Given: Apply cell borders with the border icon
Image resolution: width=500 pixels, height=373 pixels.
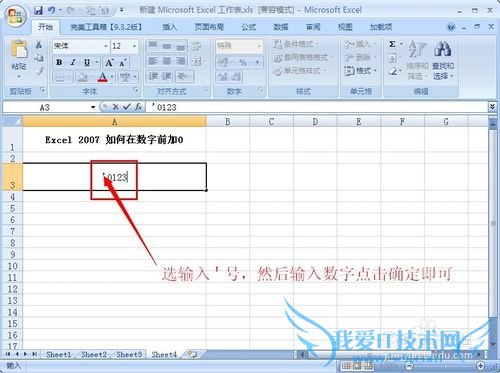Looking at the screenshot, I should [x=60, y=78].
